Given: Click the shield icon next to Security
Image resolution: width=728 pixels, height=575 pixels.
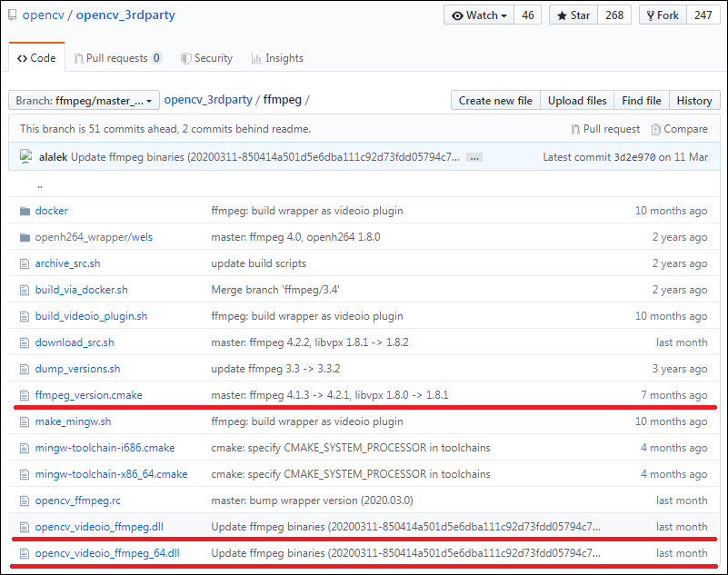Looking at the screenshot, I should (x=184, y=57).
